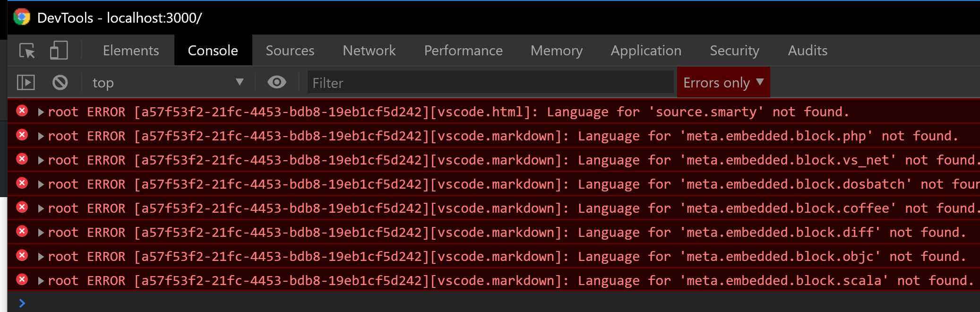Open the 'top' JavaScript context dropdown

168,83
